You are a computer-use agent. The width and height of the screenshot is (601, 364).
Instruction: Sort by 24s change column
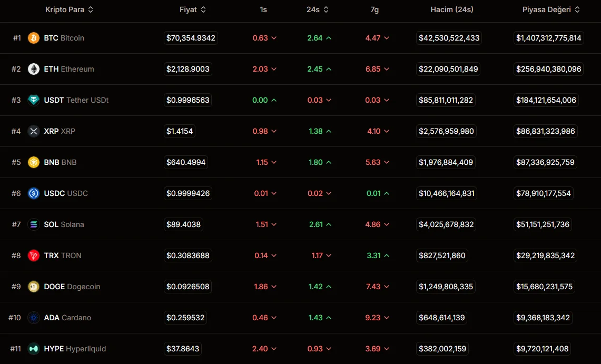[x=318, y=9]
